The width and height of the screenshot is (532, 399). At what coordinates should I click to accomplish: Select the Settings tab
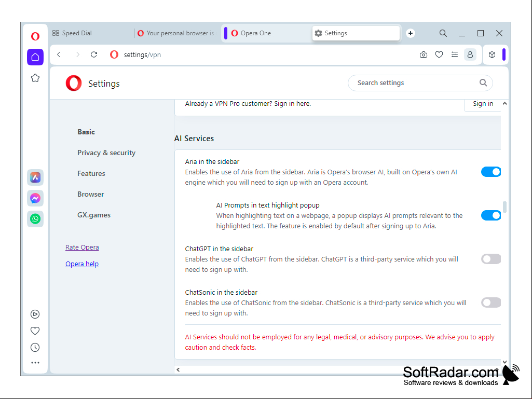click(356, 33)
